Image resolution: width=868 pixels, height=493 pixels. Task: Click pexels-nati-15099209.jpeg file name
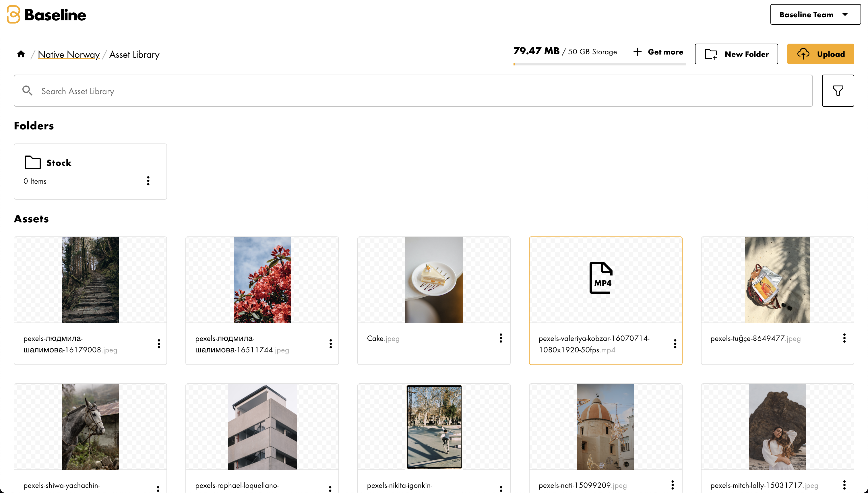pyautogui.click(x=582, y=485)
